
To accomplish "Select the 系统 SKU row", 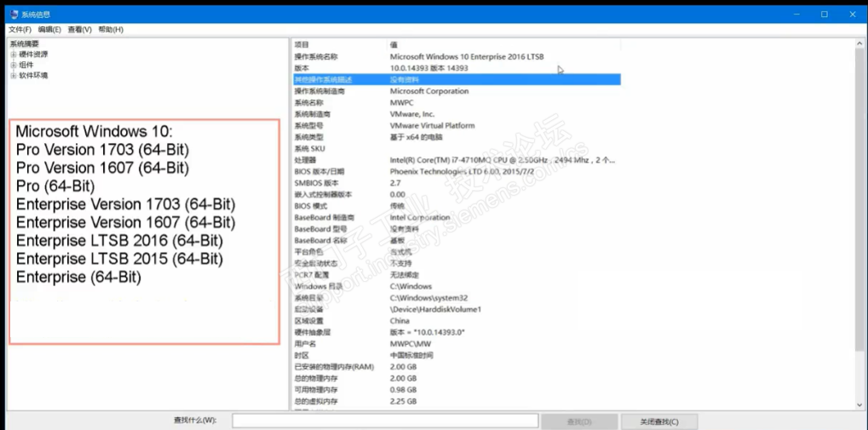I will coord(456,149).
